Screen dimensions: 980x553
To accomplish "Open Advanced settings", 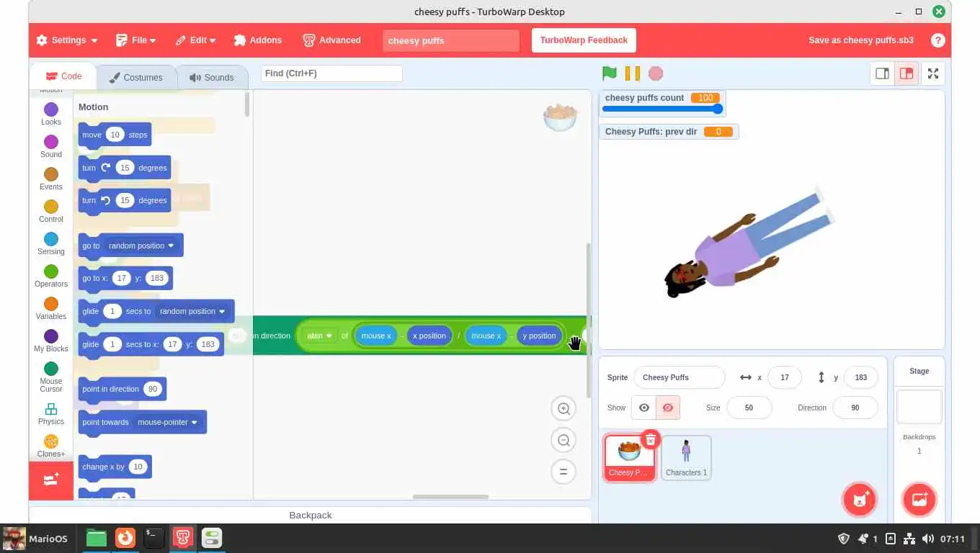I will coord(331,40).
